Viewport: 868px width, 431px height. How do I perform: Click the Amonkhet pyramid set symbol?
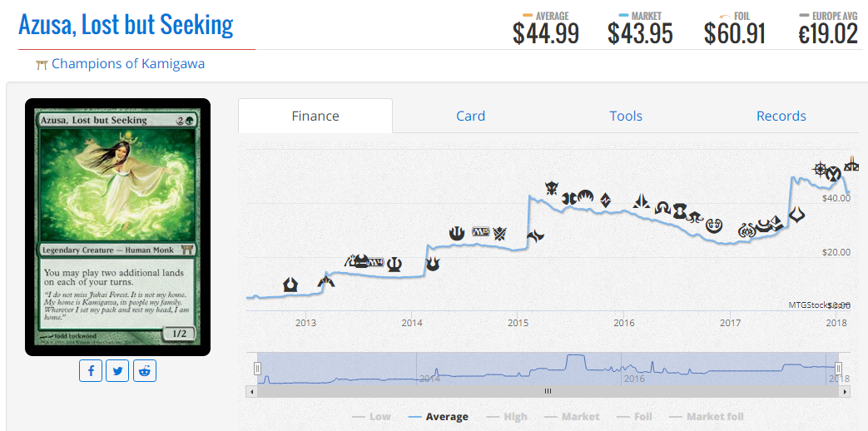click(x=776, y=224)
